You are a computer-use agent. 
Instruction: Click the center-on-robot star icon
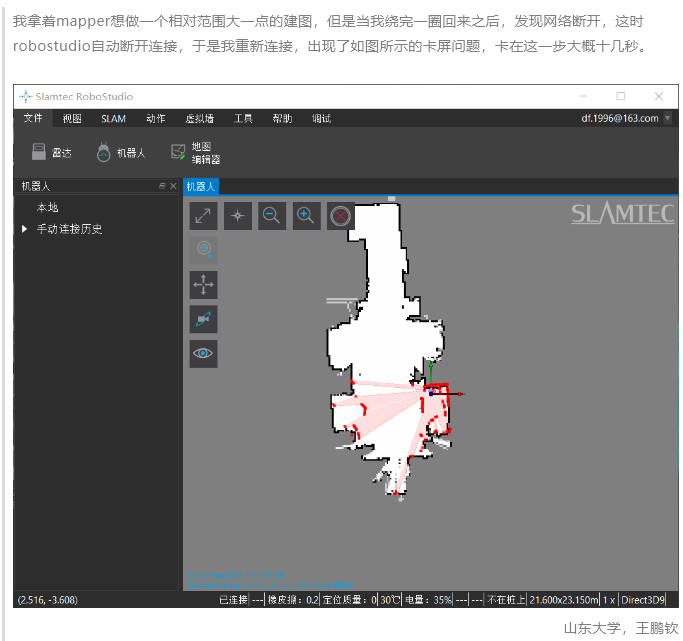tap(237, 216)
